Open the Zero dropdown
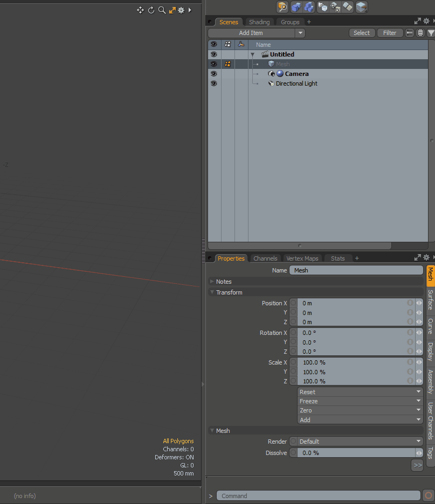Screen dimensions: 435x504 coord(360,410)
